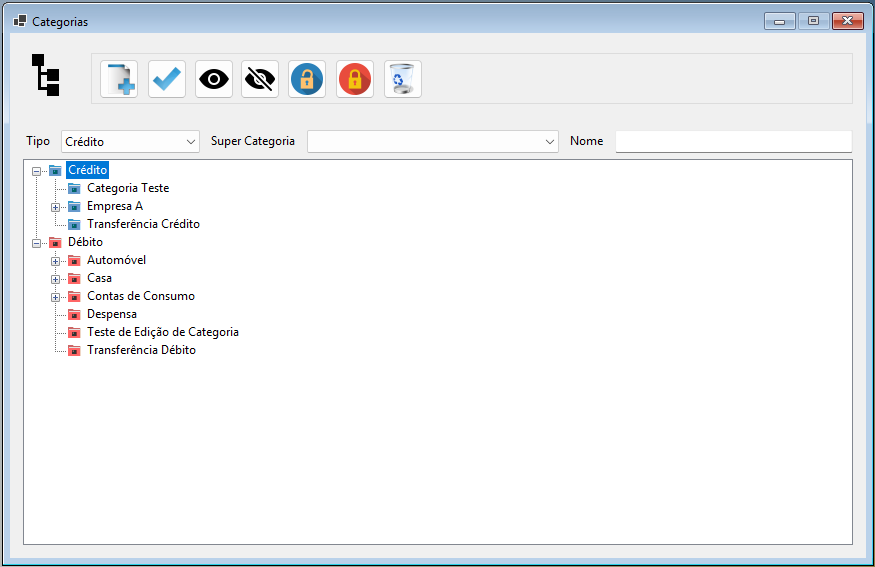Click the folder icon beside Empresa A
875x567 pixels.
[74, 206]
